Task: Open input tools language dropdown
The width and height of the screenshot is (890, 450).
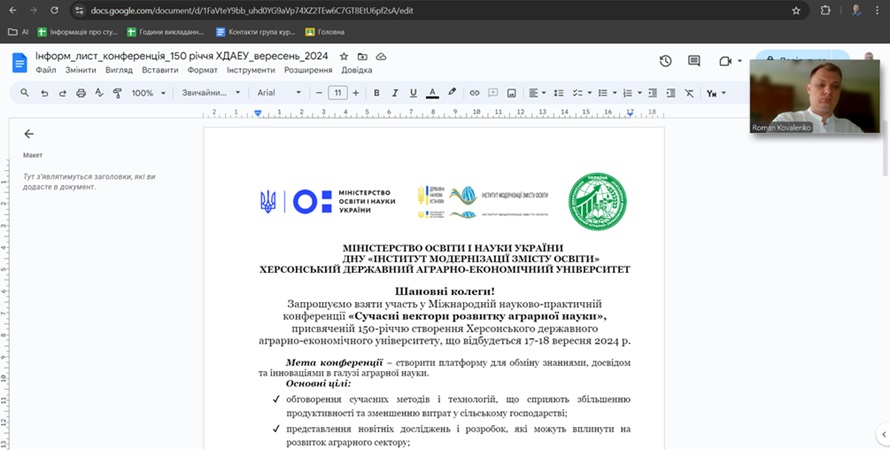Action: point(716,93)
